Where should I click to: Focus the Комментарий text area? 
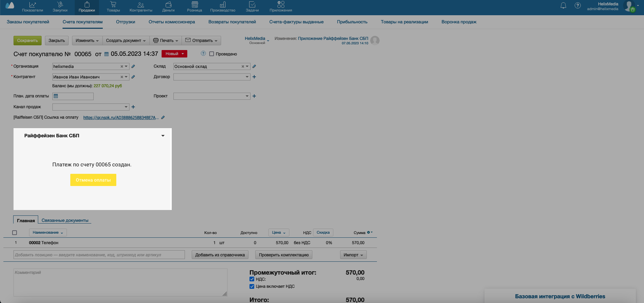120,282
